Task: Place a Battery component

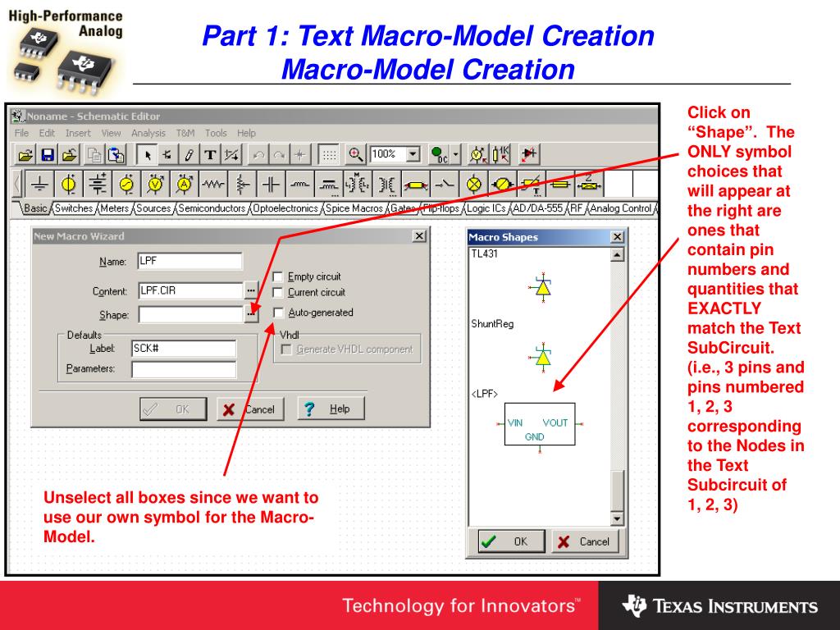Action: 97,185
